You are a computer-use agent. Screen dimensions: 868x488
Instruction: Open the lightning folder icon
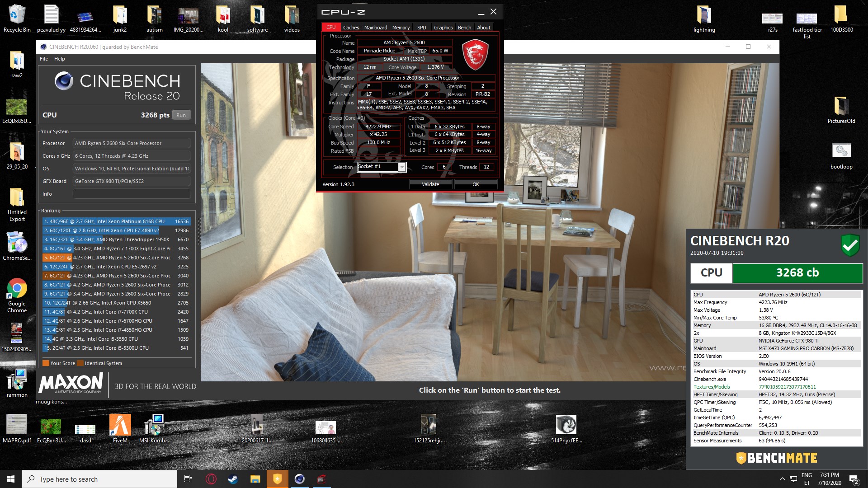(x=704, y=18)
